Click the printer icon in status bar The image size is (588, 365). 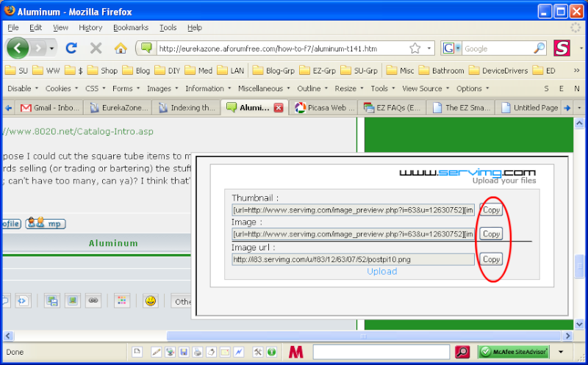[197, 352]
